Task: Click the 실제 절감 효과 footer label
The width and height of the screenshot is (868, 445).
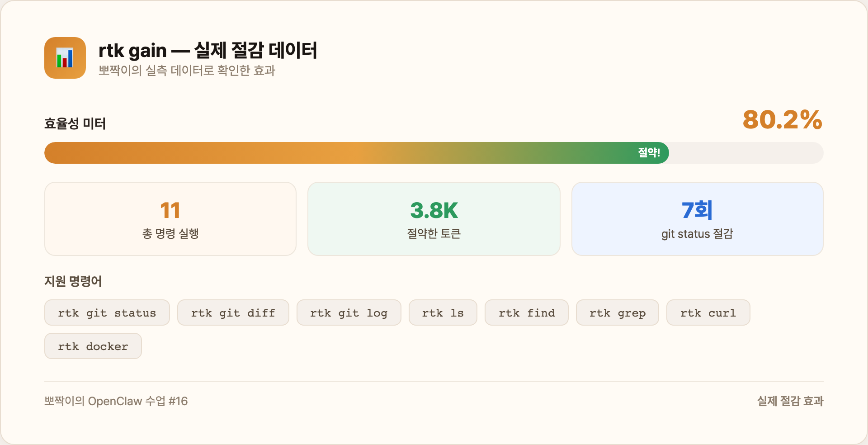Action: [x=790, y=401]
